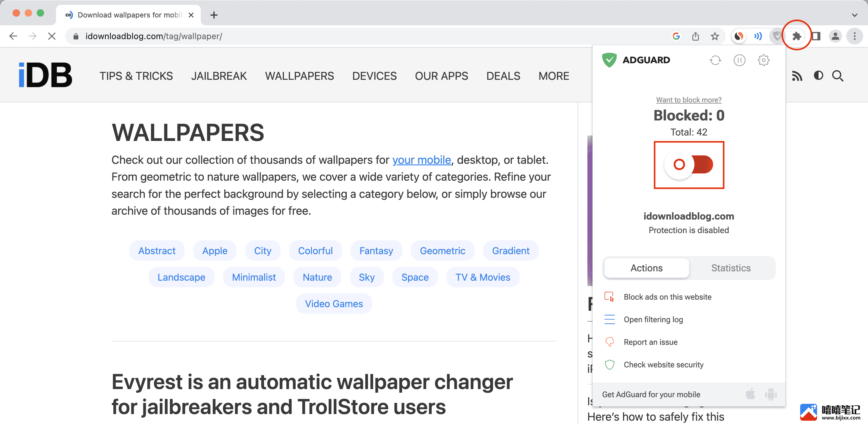Open the iDB RSS feed icon
The width and height of the screenshot is (868, 424).
pyautogui.click(x=797, y=76)
